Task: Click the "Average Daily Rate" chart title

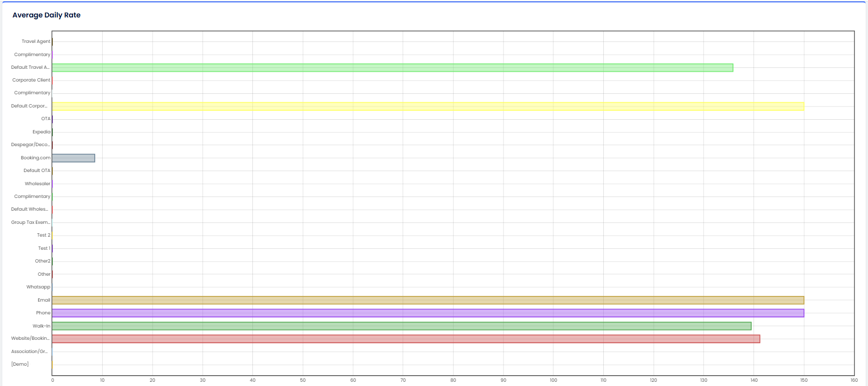Action: coord(47,15)
